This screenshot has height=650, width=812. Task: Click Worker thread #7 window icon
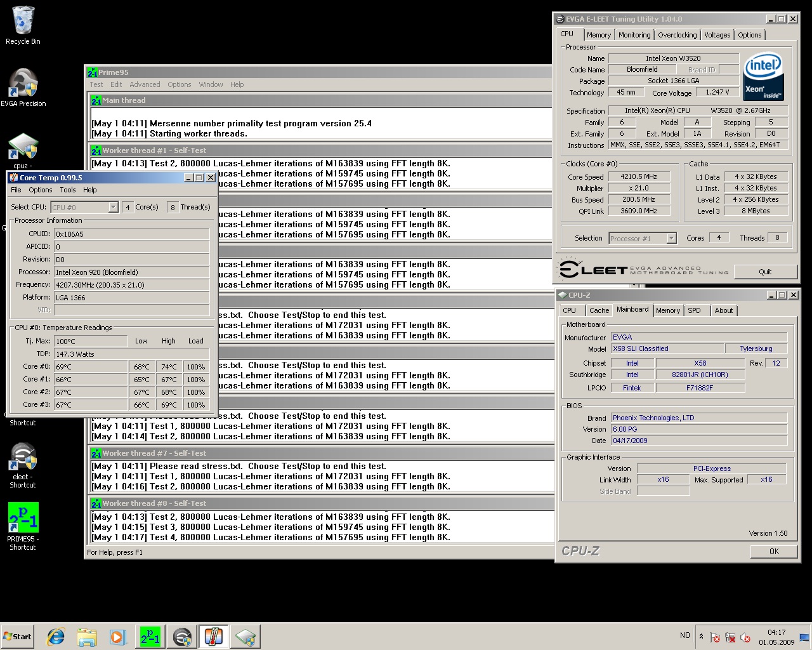point(96,453)
